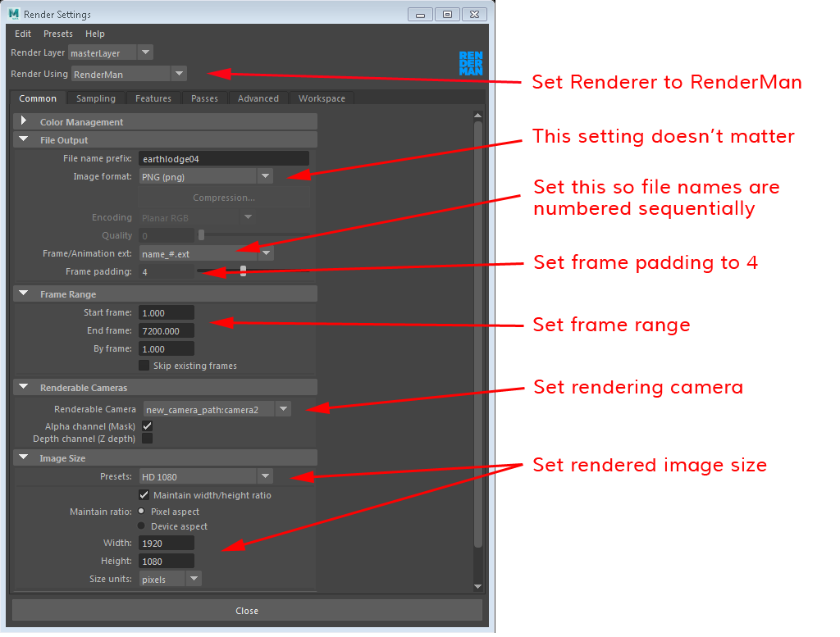Toggle Alpha channel (Mask) checkbox

click(147, 426)
